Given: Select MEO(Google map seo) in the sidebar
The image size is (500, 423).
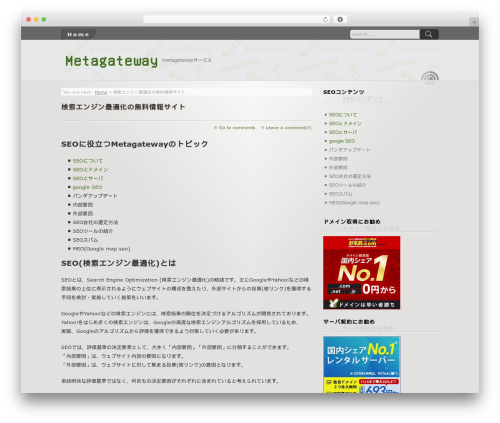Looking at the screenshot, I should tap(354, 203).
